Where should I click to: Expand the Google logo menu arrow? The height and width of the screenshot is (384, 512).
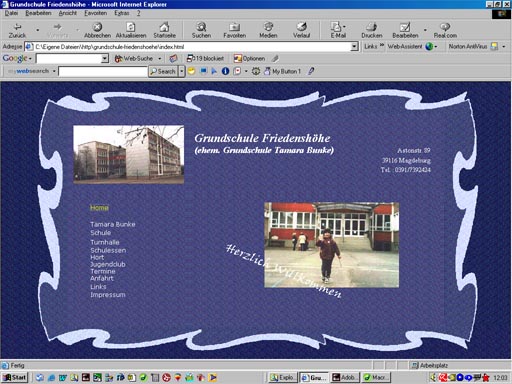click(30, 59)
